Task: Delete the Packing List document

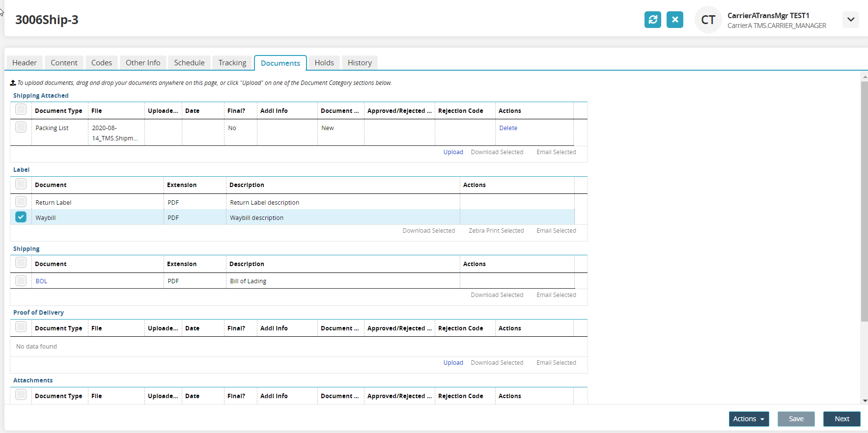Action: (508, 128)
